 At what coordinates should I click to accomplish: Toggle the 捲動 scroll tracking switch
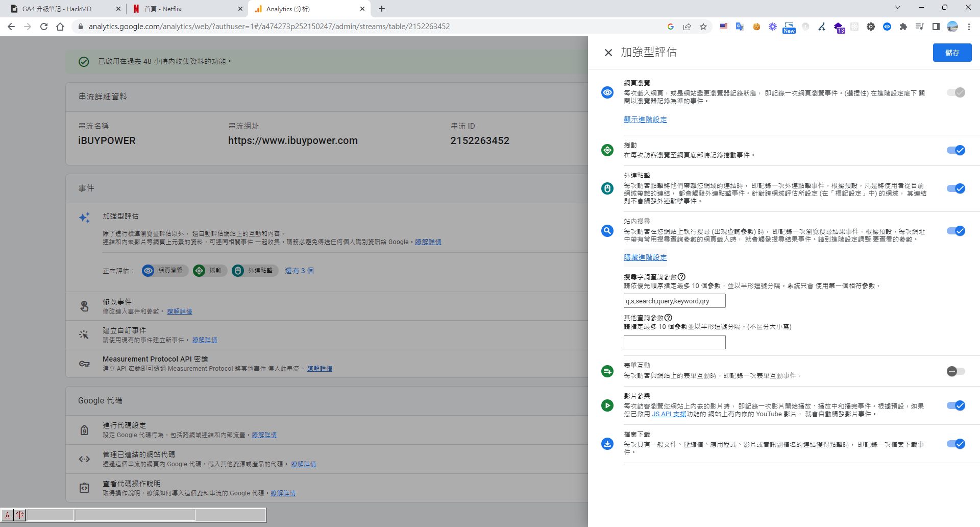click(x=955, y=150)
